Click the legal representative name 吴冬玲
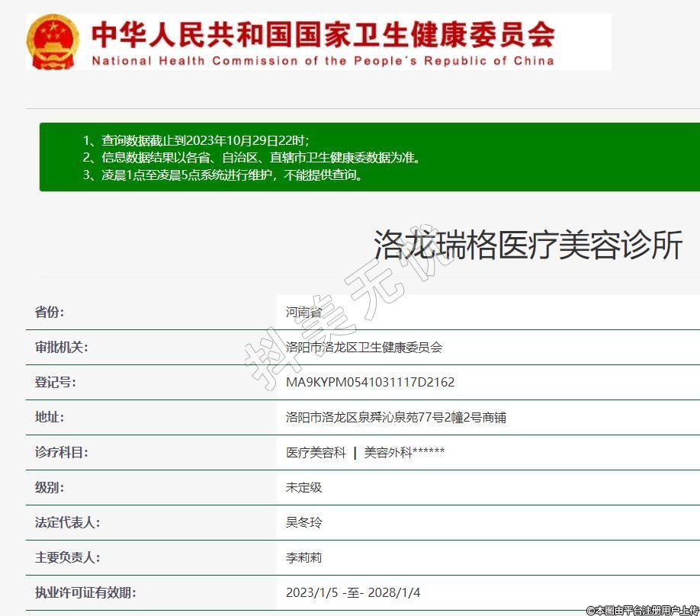700x616 pixels. coord(303,522)
